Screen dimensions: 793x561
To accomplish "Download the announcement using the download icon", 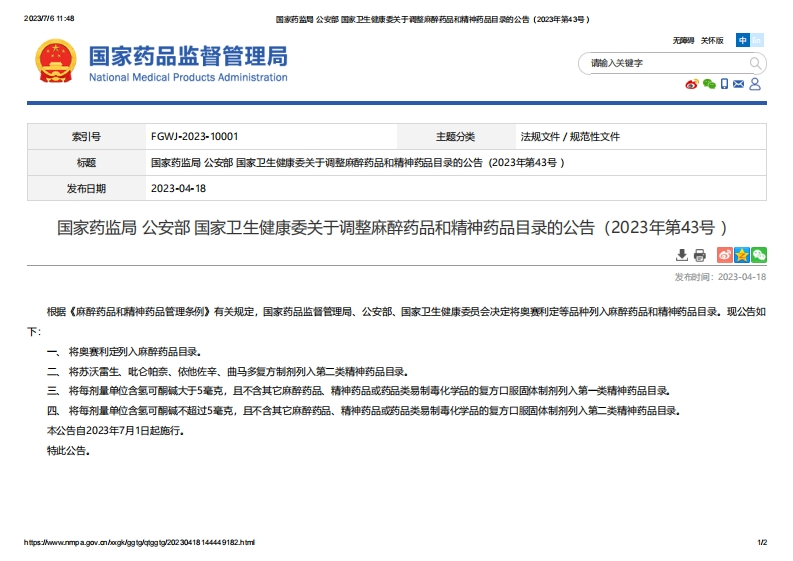I will click(682, 255).
